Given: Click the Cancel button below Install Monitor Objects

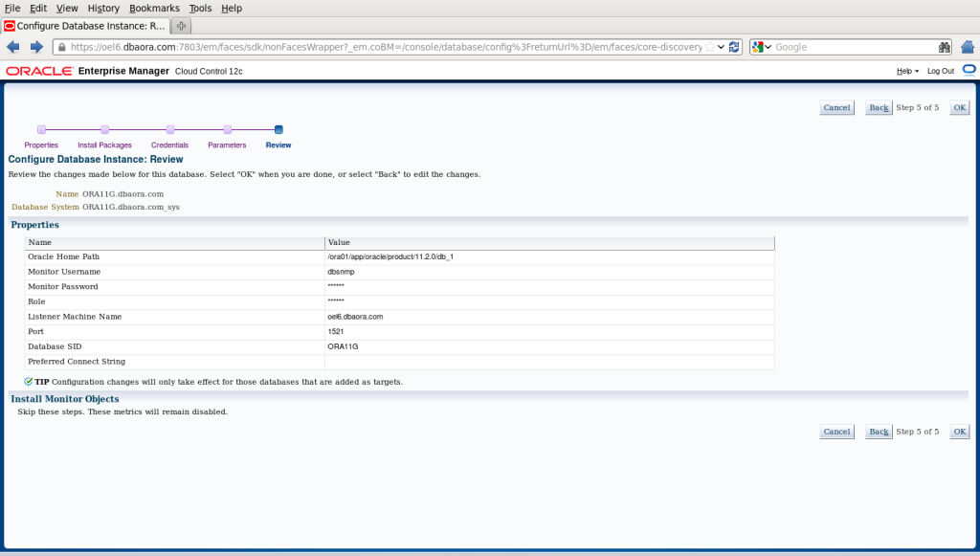Looking at the screenshot, I should pyautogui.click(x=836, y=432).
